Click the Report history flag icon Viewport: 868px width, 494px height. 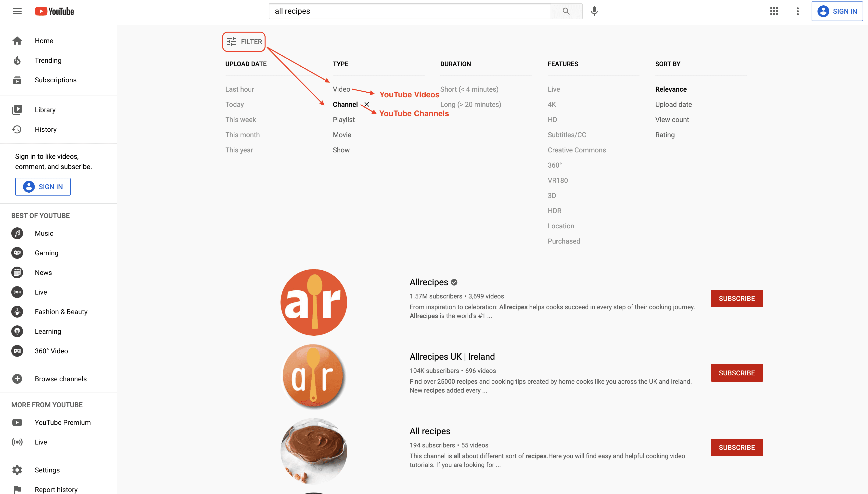click(x=17, y=490)
